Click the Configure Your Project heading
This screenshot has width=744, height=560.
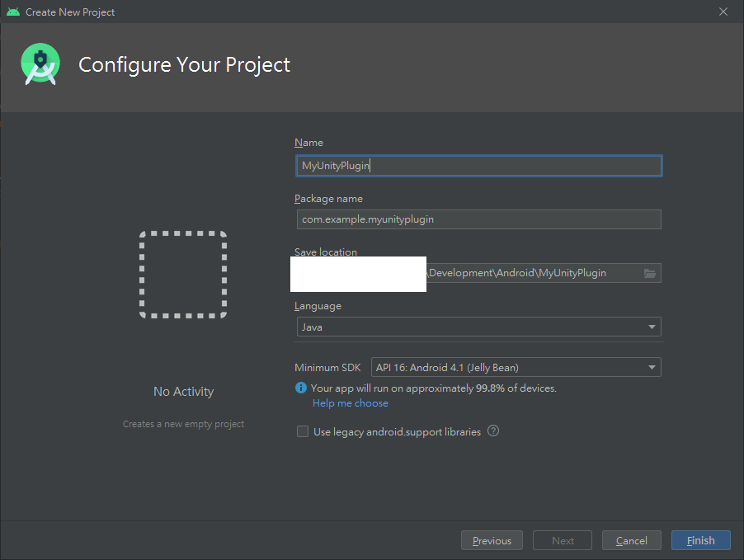pos(184,64)
